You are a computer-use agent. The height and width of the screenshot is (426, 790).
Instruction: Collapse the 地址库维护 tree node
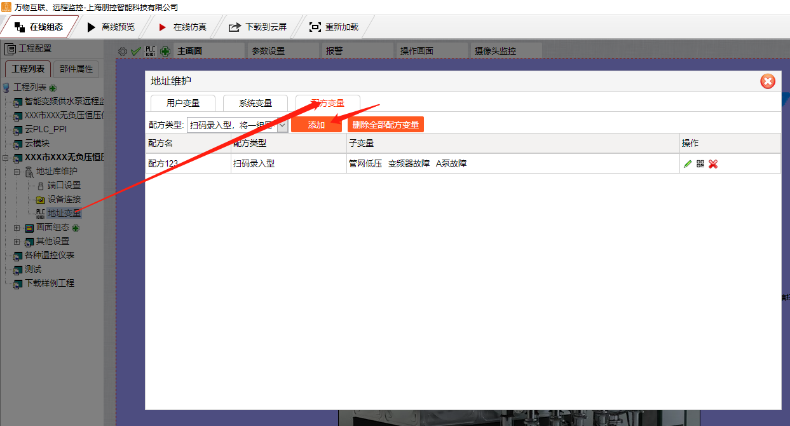[17, 172]
